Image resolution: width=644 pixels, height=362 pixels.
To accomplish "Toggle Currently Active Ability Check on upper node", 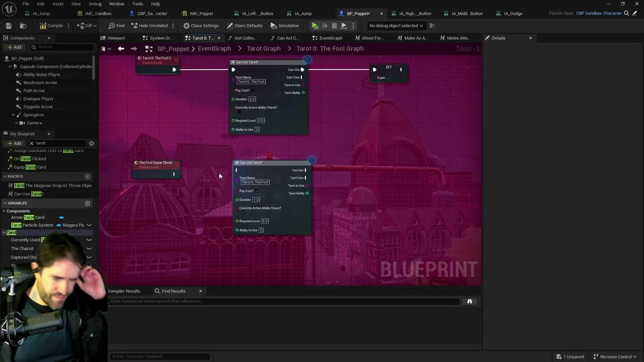I will pos(239,112).
